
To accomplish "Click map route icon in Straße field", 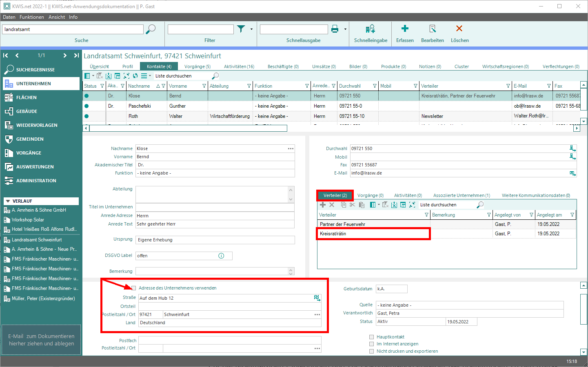I will [x=317, y=298].
